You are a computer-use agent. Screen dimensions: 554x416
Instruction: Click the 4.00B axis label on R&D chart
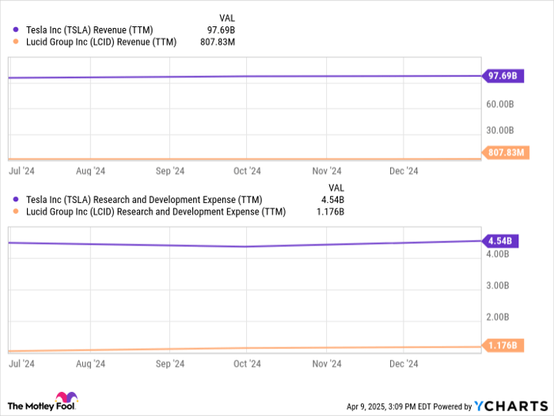click(x=497, y=254)
